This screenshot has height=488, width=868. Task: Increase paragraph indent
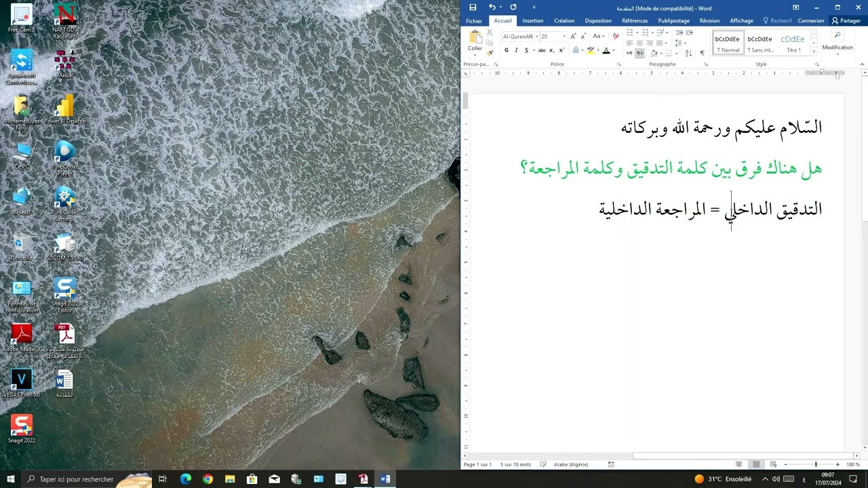(689, 33)
